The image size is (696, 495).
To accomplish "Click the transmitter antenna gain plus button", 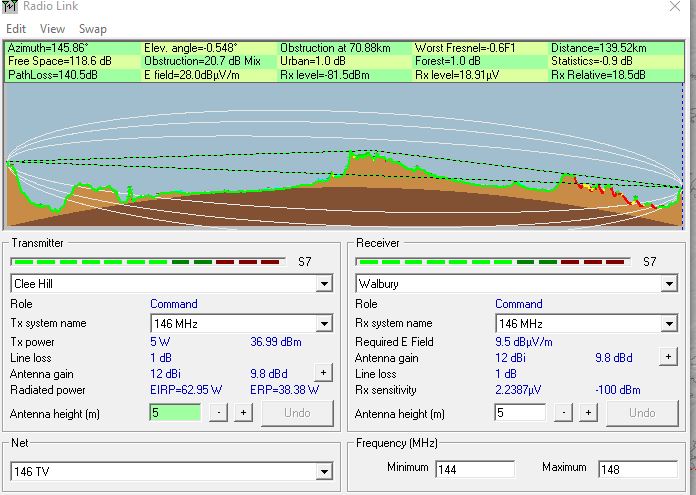I will pyautogui.click(x=322, y=372).
